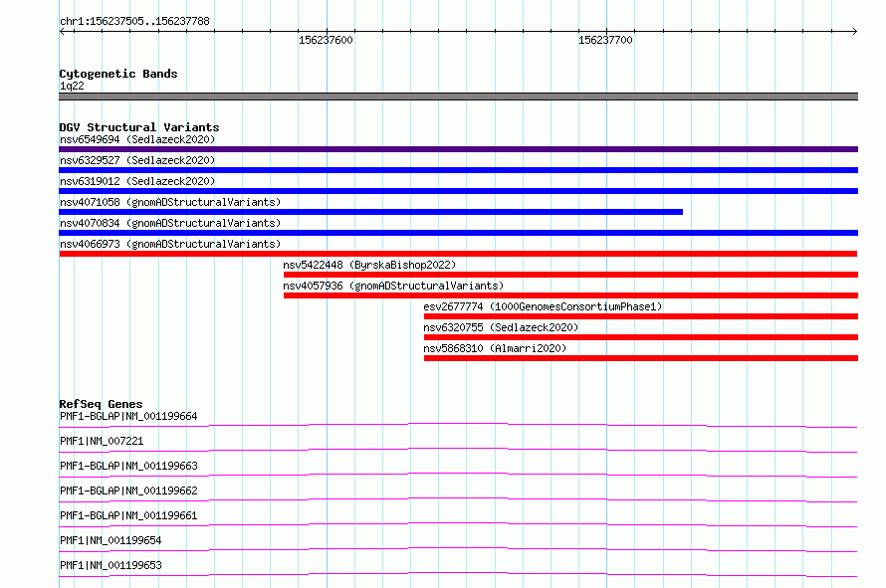The width and height of the screenshot is (886, 588).
Task: Click the nsv5868310 (Almarri2020) label
Action: (495, 348)
